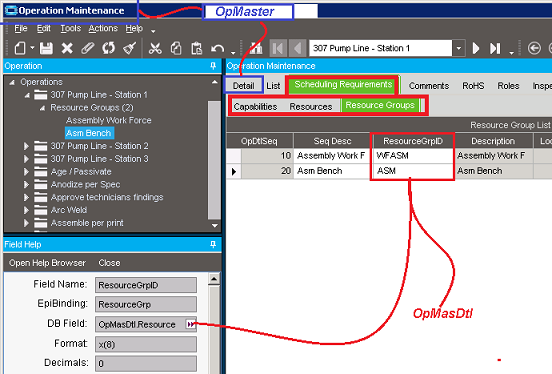Expand Age / Passivate operation
This screenshot has height=374, width=552.
(26, 172)
